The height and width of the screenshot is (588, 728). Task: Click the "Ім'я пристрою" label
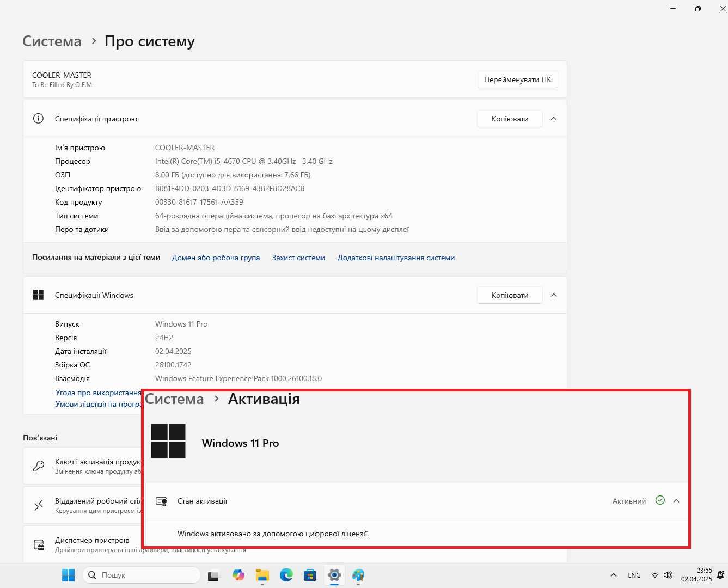click(80, 148)
